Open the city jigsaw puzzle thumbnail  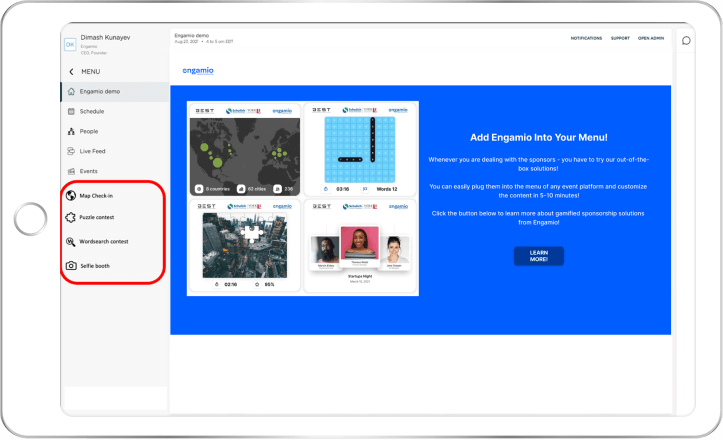pyautogui.click(x=244, y=245)
